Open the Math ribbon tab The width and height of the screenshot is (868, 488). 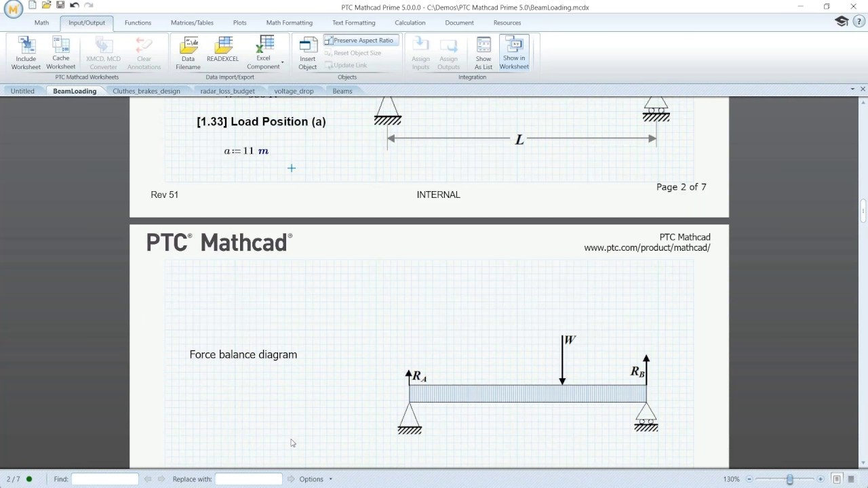point(41,22)
